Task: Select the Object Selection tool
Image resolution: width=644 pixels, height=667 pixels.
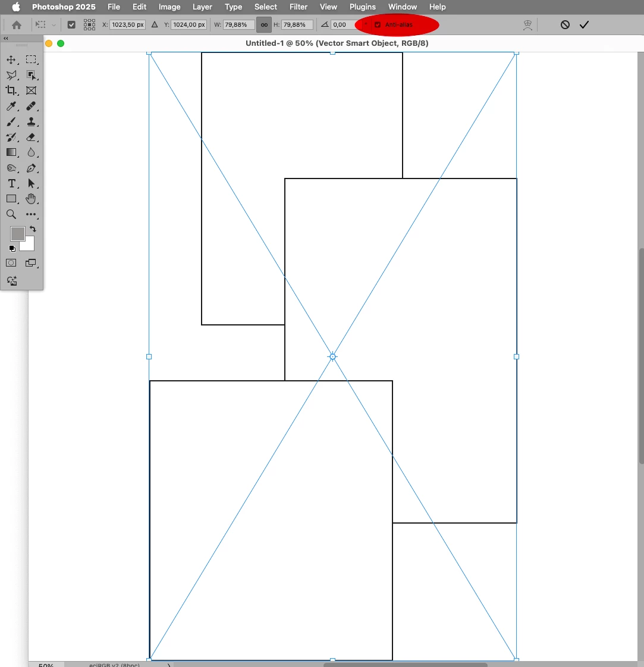Action: [31, 76]
